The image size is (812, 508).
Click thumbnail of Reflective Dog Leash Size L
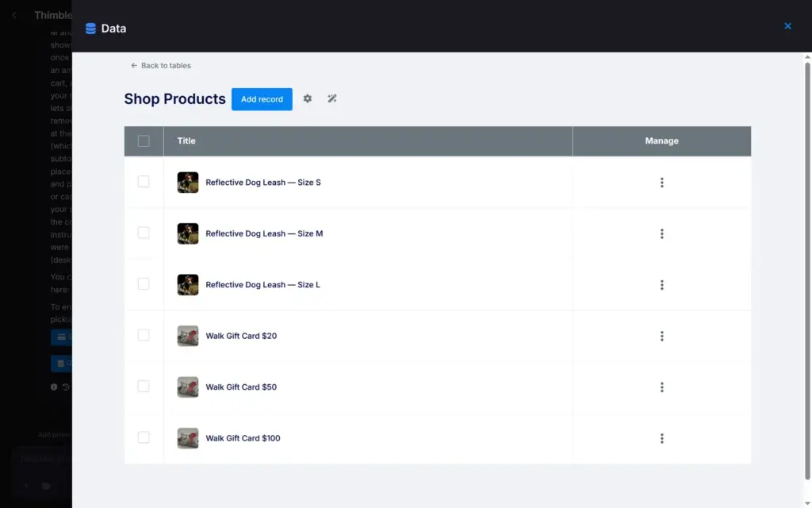point(187,285)
